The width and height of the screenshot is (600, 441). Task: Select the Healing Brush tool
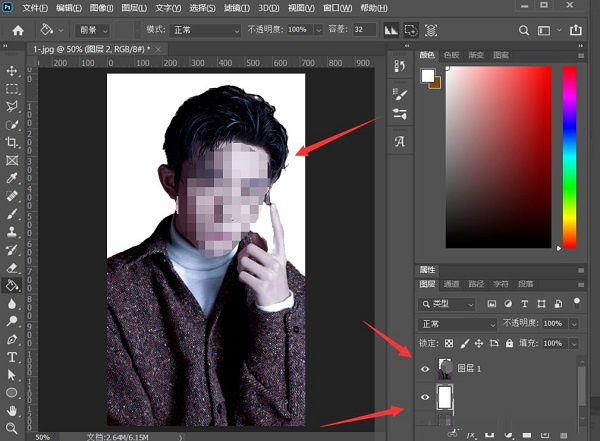click(11, 196)
